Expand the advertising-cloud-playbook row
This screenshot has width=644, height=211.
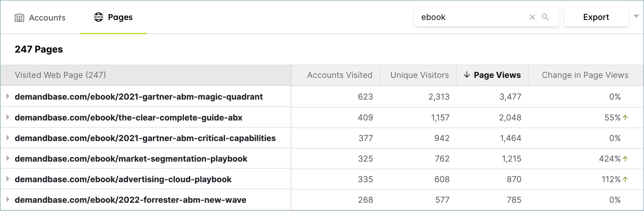pos(8,179)
